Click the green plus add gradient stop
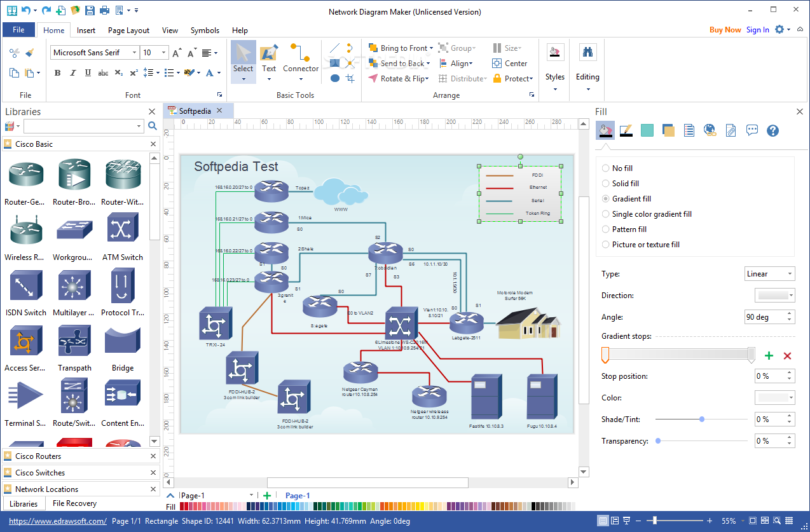 (769, 356)
